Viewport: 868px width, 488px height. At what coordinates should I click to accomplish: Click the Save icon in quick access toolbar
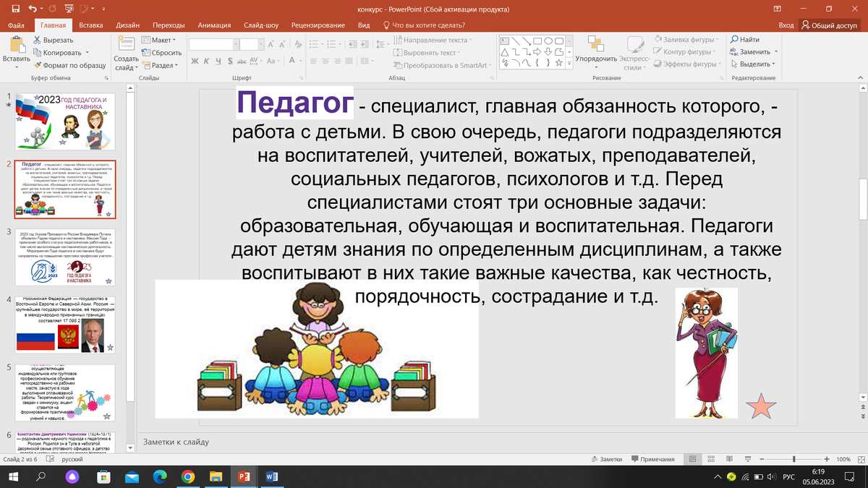pos(16,9)
